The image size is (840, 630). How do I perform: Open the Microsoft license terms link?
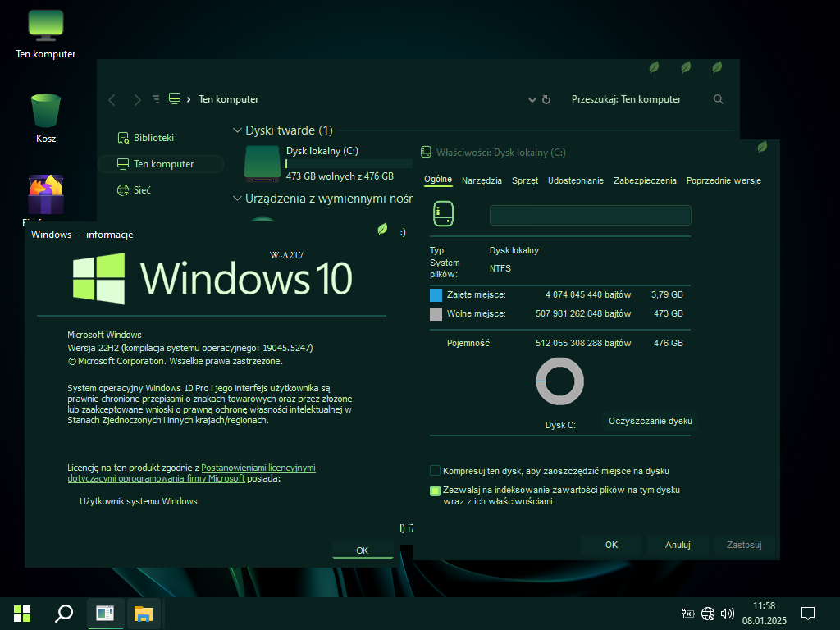pyautogui.click(x=258, y=468)
